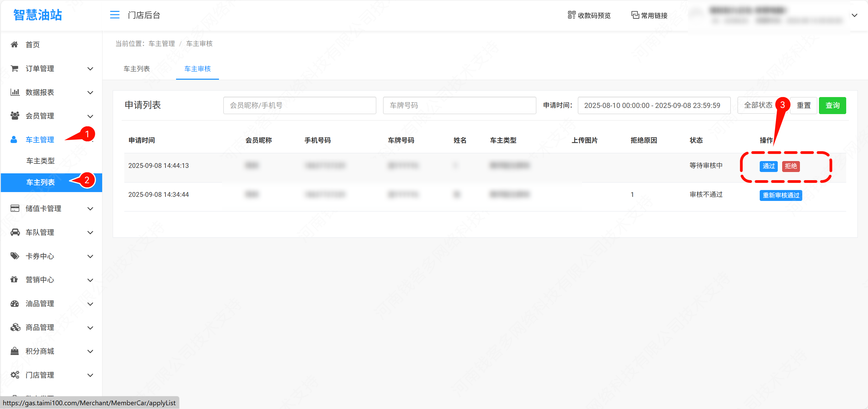868x409 pixels.
Task: Click the 重新审核通过 button
Action: pyautogui.click(x=780, y=195)
